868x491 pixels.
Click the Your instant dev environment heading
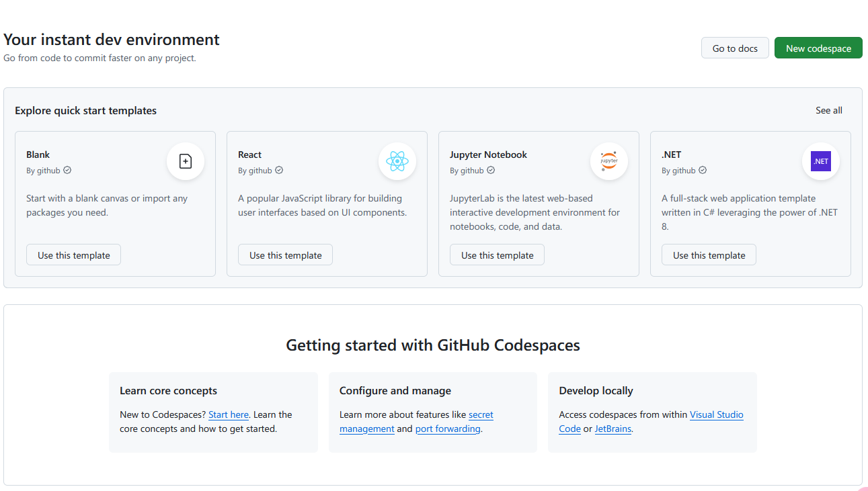112,40
